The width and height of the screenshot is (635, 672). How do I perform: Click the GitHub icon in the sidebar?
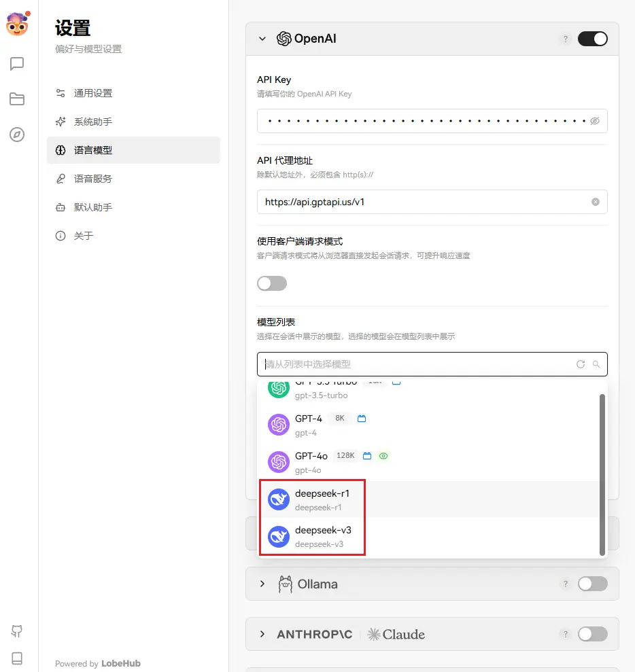[x=17, y=631]
